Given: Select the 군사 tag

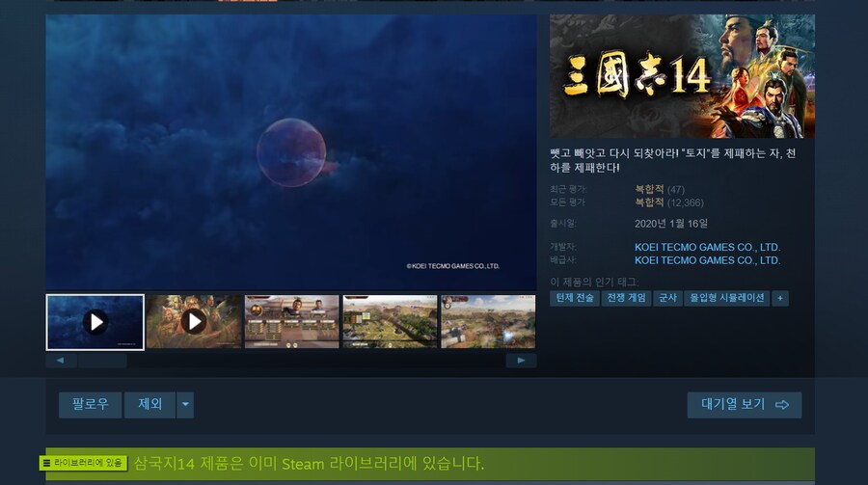Looking at the screenshot, I should [x=667, y=298].
